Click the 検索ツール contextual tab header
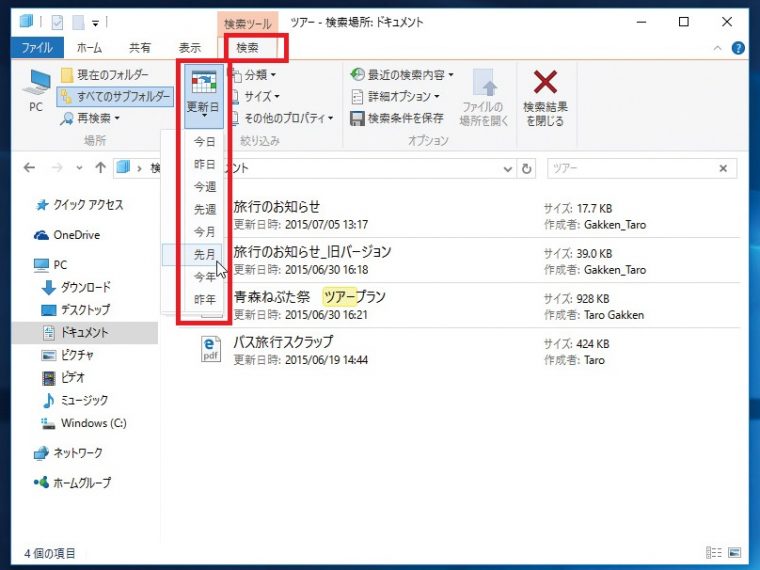The width and height of the screenshot is (760, 570). click(248, 23)
